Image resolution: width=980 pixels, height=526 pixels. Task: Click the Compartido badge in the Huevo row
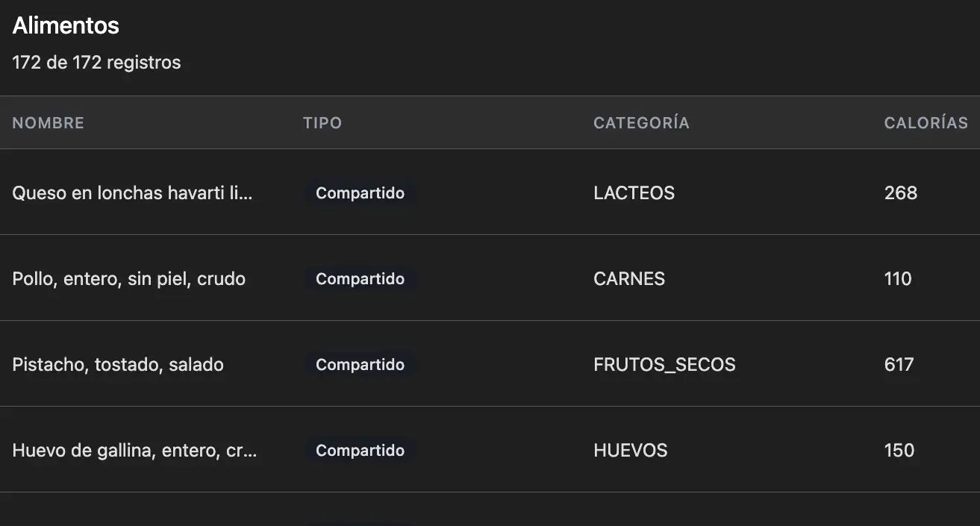(360, 451)
